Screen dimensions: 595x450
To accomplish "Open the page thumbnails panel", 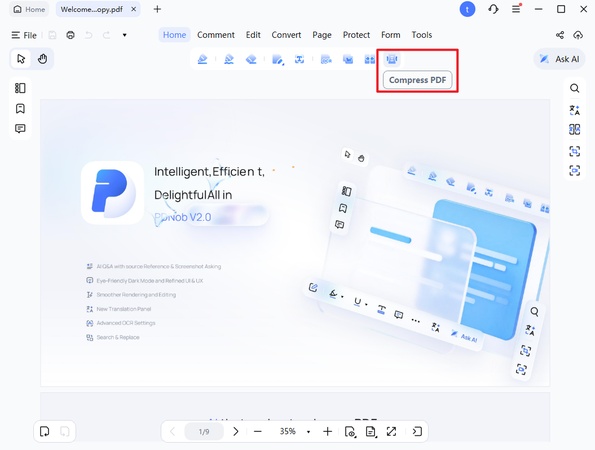I will (20, 88).
